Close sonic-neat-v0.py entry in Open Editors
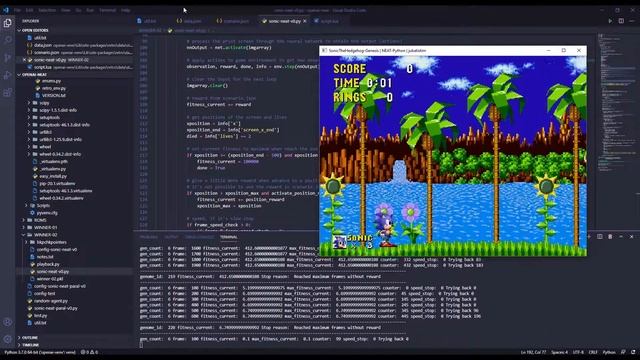The height and width of the screenshot is (360, 640). click(x=24, y=60)
